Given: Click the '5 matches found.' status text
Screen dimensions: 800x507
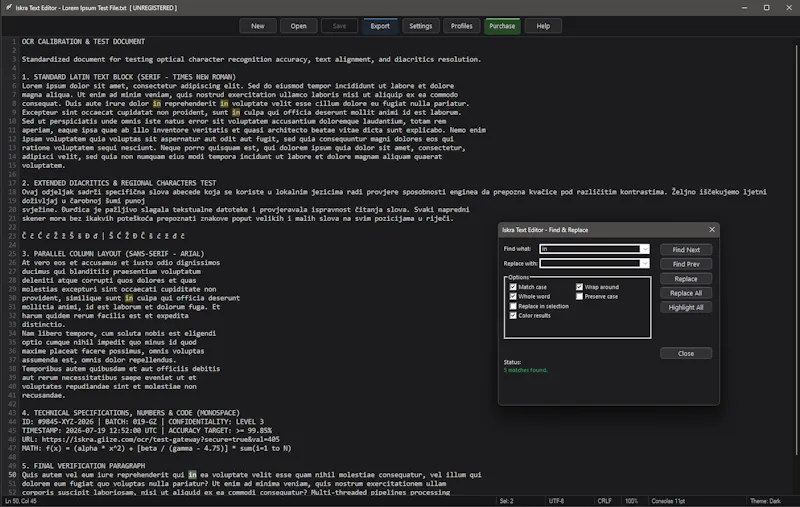Looking at the screenshot, I should click(526, 370).
